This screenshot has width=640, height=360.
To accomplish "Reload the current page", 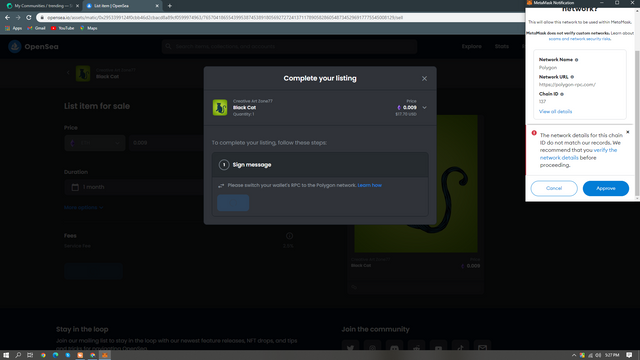I will pyautogui.click(x=29, y=18).
